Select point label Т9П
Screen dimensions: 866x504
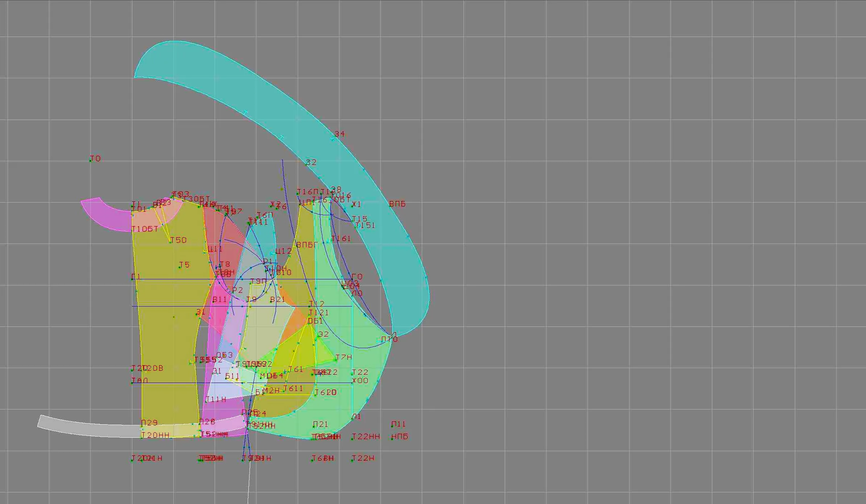click(259, 281)
